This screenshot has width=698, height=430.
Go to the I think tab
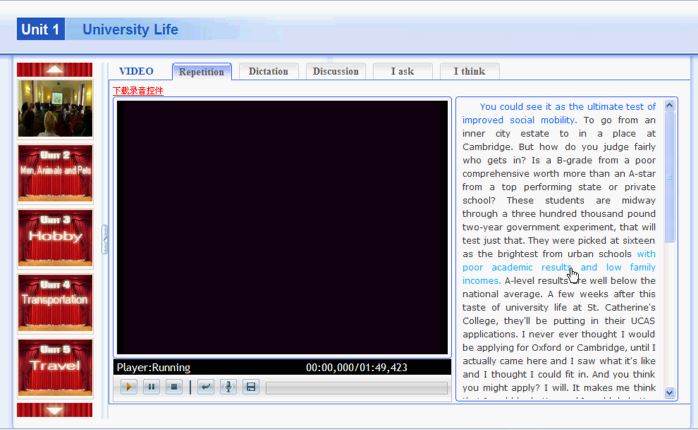pos(469,71)
